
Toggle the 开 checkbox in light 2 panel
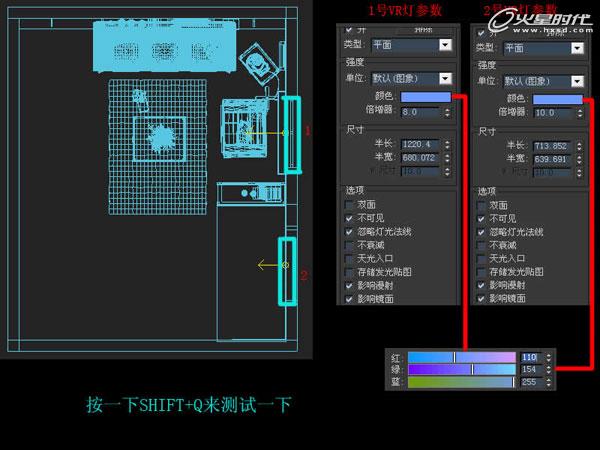[481, 33]
